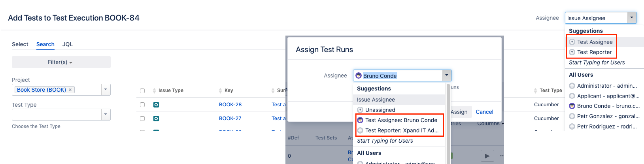Choose Test Reporter in top-right suggestions
This screenshot has height=164, width=644.
pyautogui.click(x=605, y=52)
